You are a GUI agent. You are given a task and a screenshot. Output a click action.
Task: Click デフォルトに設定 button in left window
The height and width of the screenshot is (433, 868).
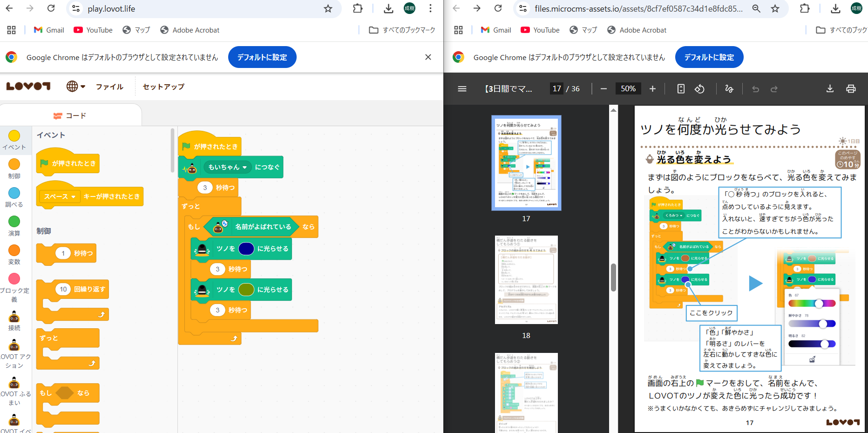262,57
